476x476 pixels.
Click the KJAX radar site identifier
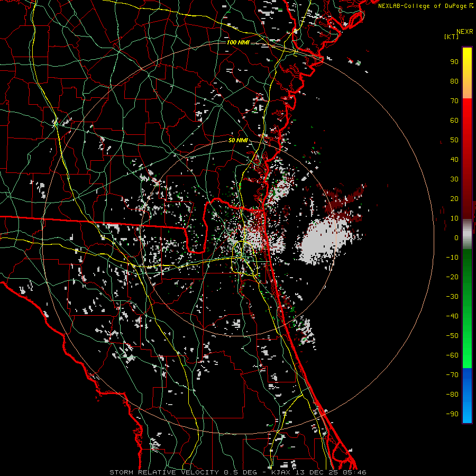click(280, 472)
